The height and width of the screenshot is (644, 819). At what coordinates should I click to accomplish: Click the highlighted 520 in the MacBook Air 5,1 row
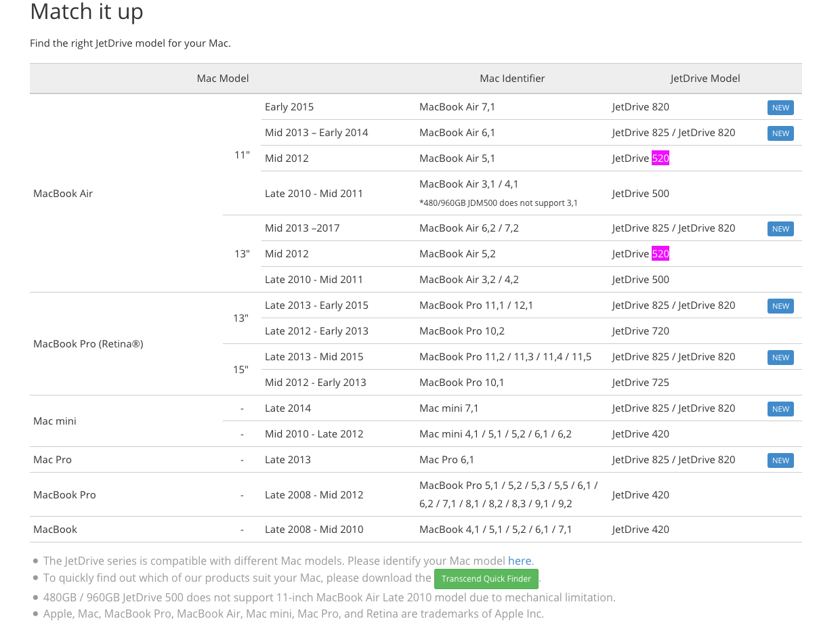(x=660, y=158)
